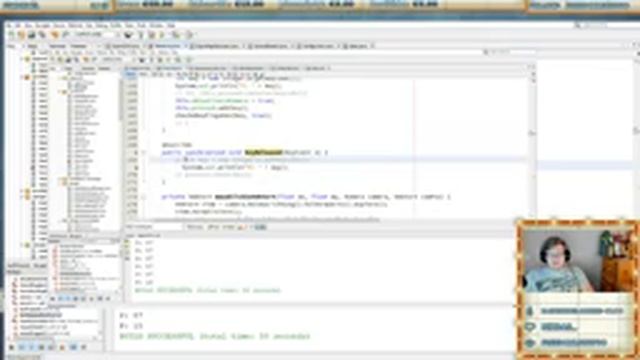Click the small BUILD SUCCESSFUL line in the Output panel

(208, 291)
